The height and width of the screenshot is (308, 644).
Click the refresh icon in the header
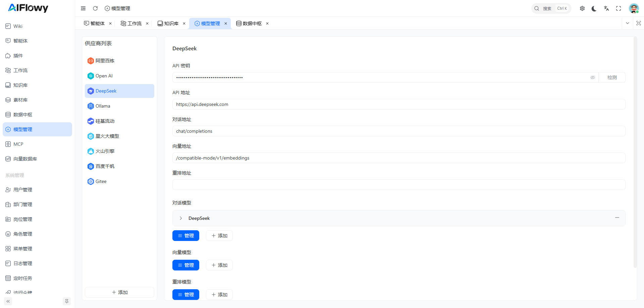(x=95, y=8)
